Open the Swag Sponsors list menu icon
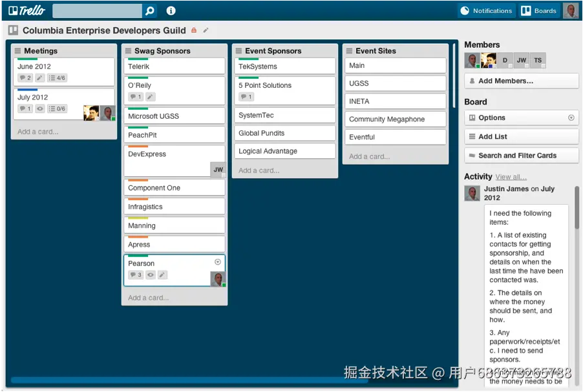The height and width of the screenshot is (392, 583). point(128,51)
